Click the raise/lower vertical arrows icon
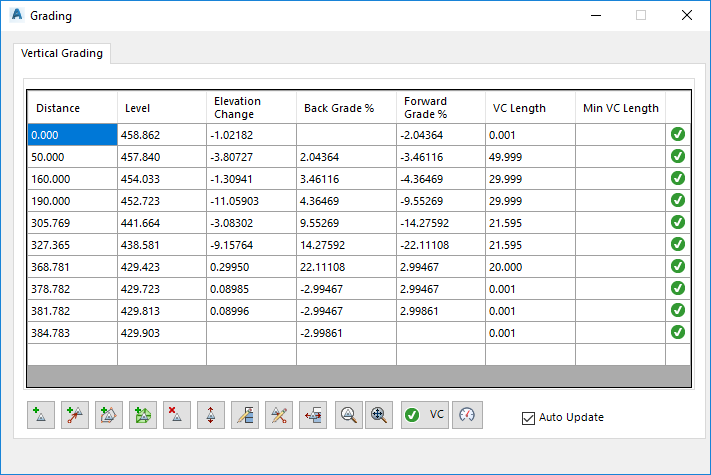The height and width of the screenshot is (475, 711). coord(211,415)
